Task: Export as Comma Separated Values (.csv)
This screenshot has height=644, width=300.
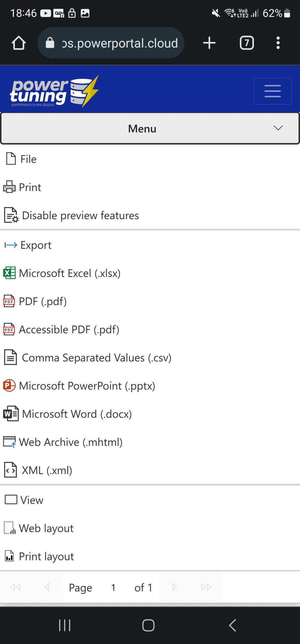Action: [x=96, y=357]
